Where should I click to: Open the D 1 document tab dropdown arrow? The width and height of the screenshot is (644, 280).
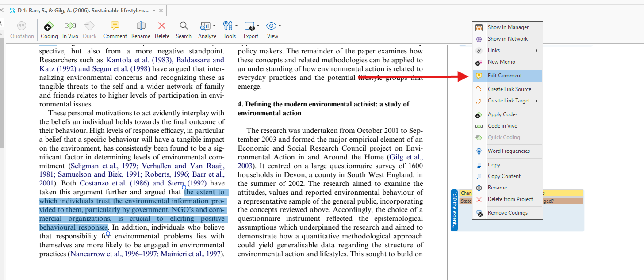153,10
